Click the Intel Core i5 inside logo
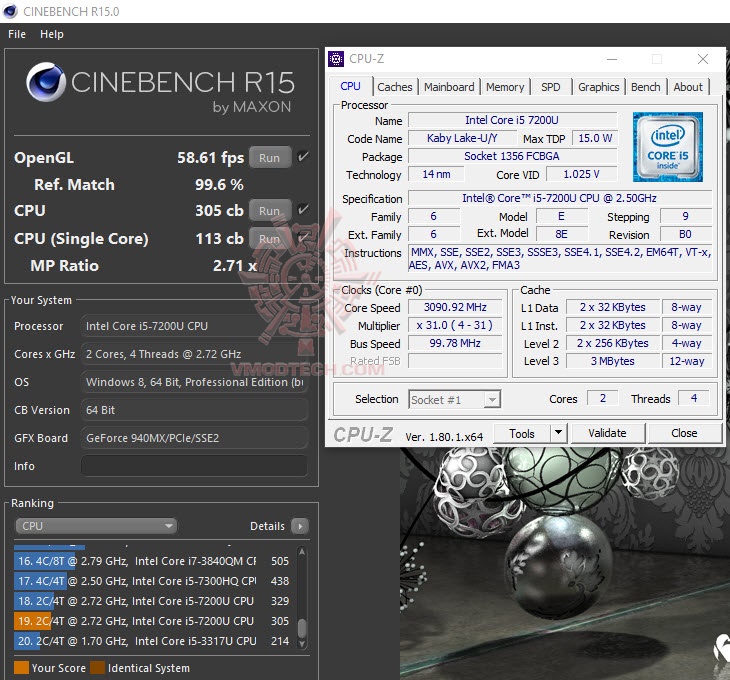The height and width of the screenshot is (680, 730). click(x=668, y=147)
